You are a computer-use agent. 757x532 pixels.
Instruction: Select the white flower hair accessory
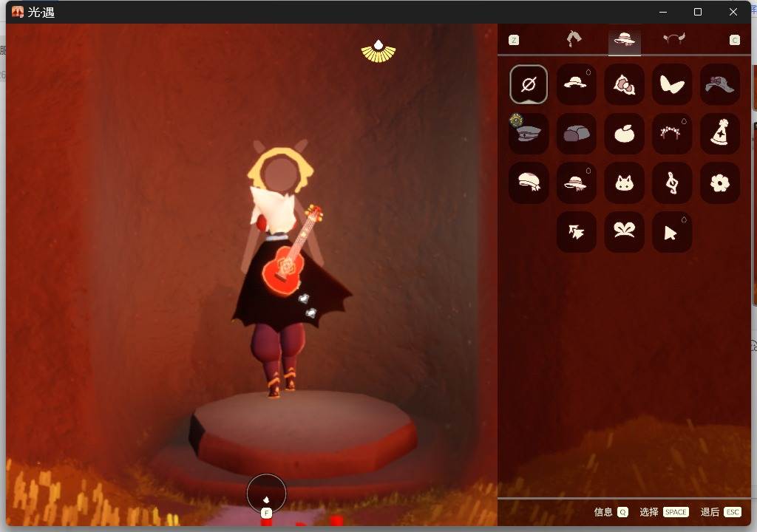719,183
